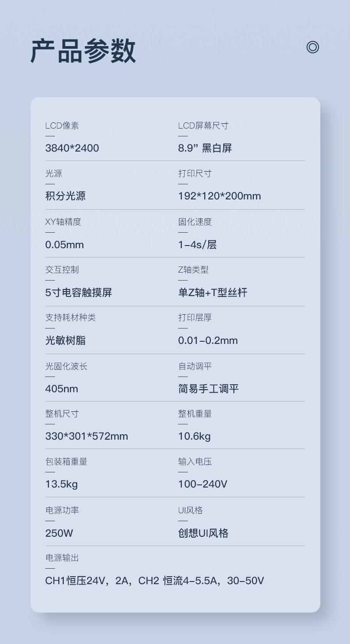Click the 简易手工调平 leveling value
350x644 pixels.
tap(208, 389)
